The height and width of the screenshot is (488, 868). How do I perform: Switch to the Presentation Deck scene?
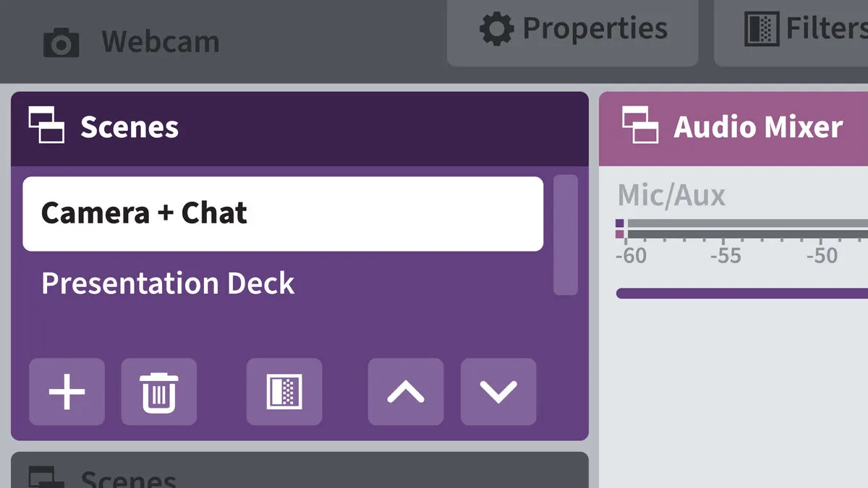pos(168,283)
